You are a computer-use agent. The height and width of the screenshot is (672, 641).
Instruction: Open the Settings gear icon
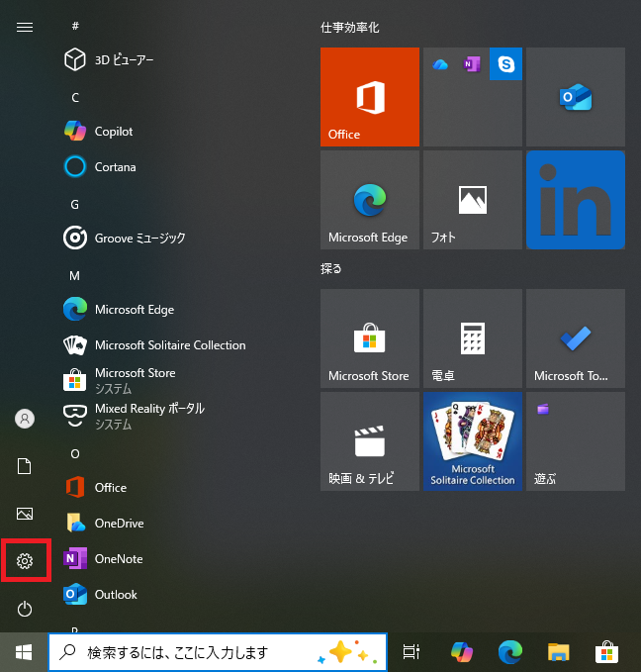[x=25, y=561]
